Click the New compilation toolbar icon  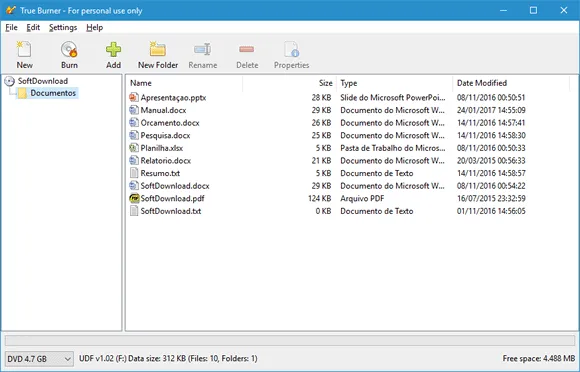[x=24, y=50]
